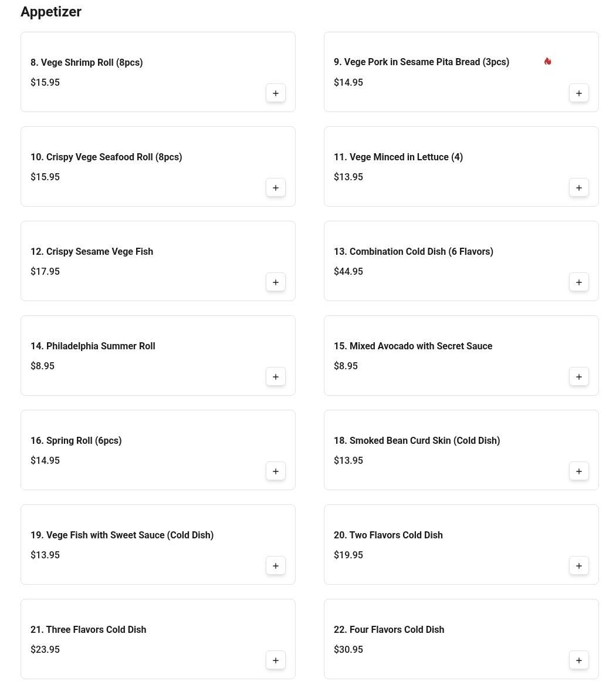Image resolution: width=616 pixels, height=681 pixels.
Task: Add Vege Fish with Sweet Sauce using plus
Action: point(276,566)
